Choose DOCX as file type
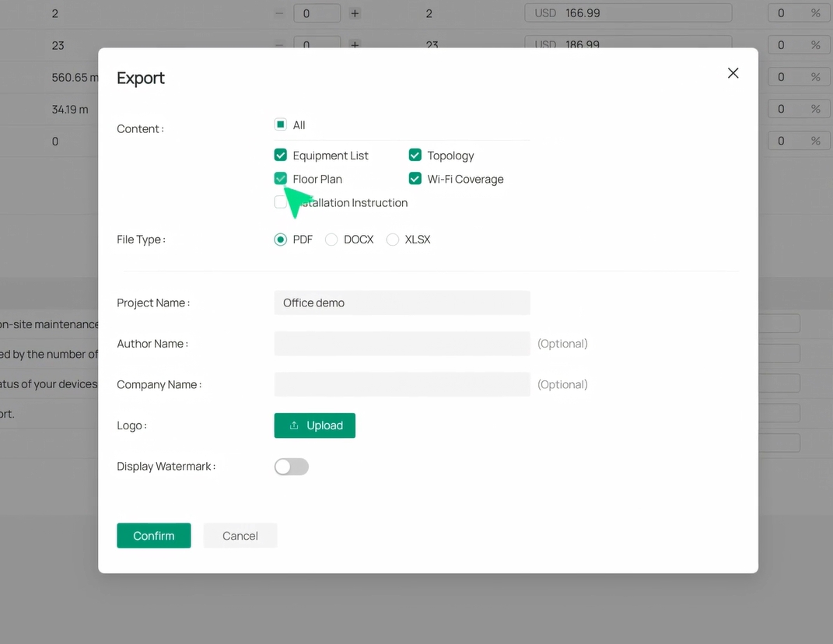This screenshot has height=644, width=833. [x=331, y=240]
